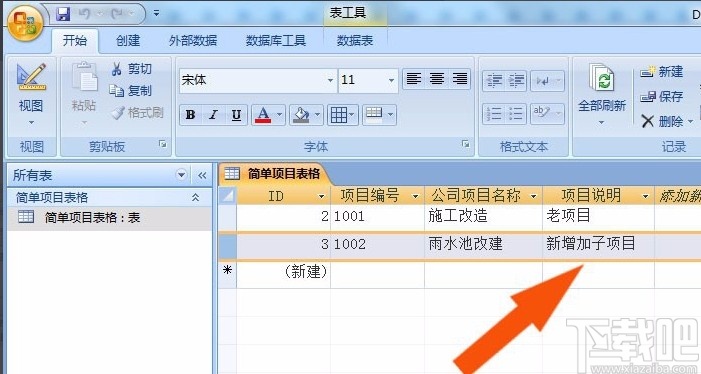Open 所有表 navigation pane dropdown

point(181,175)
